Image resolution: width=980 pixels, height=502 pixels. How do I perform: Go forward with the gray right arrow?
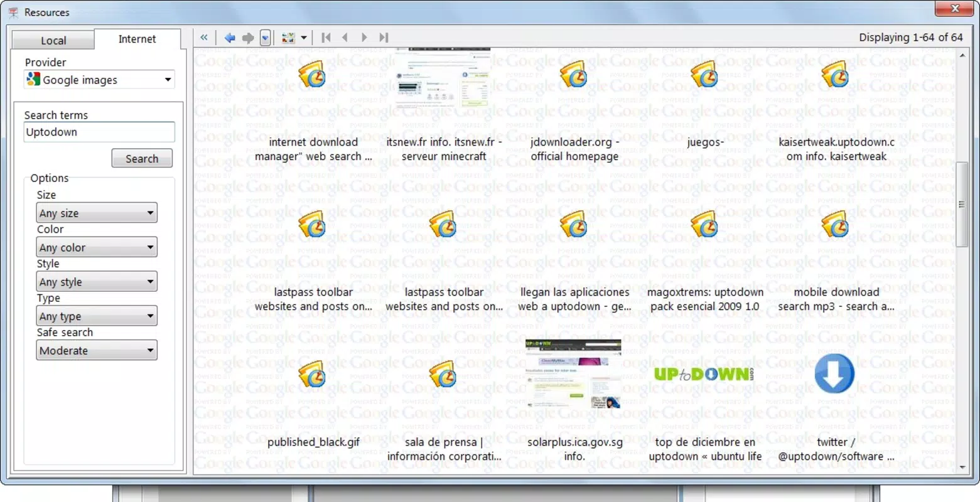click(248, 38)
